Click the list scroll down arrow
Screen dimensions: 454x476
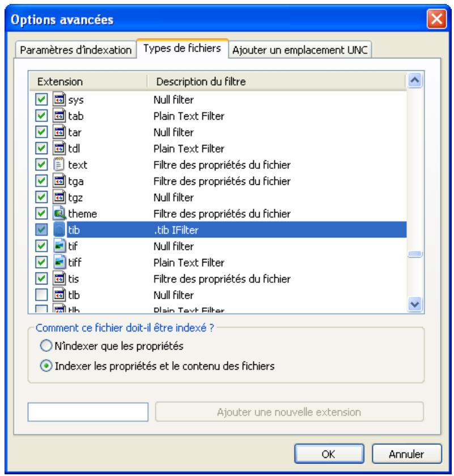click(x=415, y=304)
